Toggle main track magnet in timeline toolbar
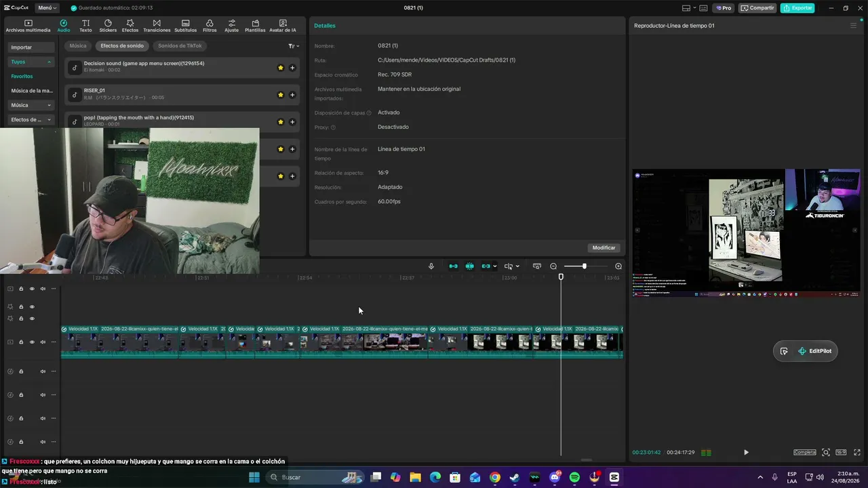868x488 pixels. coord(453,266)
